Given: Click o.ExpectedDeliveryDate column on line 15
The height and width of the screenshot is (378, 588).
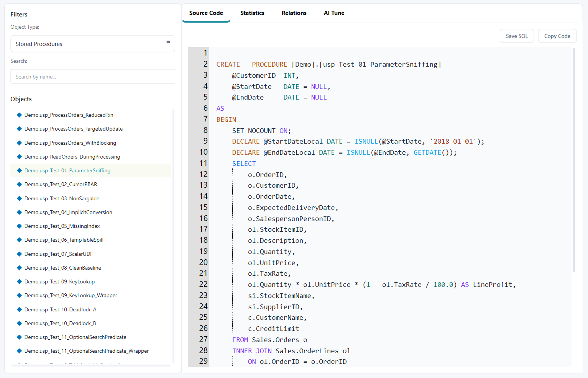Looking at the screenshot, I should click(291, 208).
